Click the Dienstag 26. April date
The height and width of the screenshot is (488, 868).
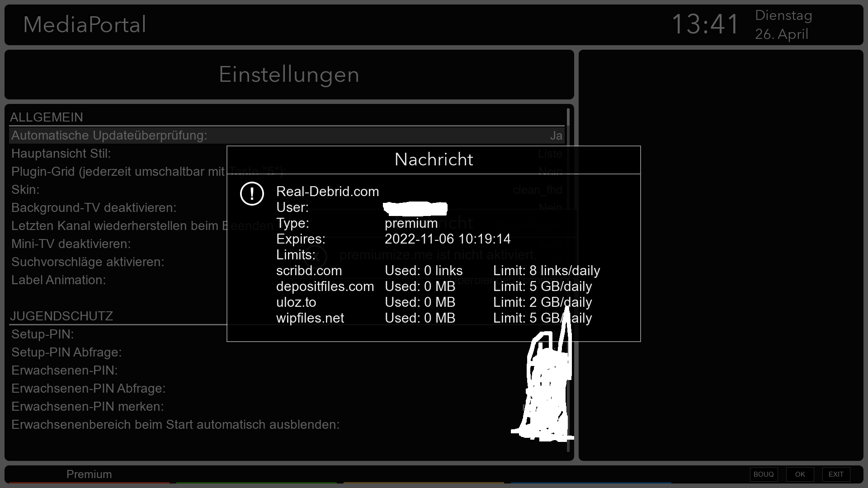[x=783, y=25]
